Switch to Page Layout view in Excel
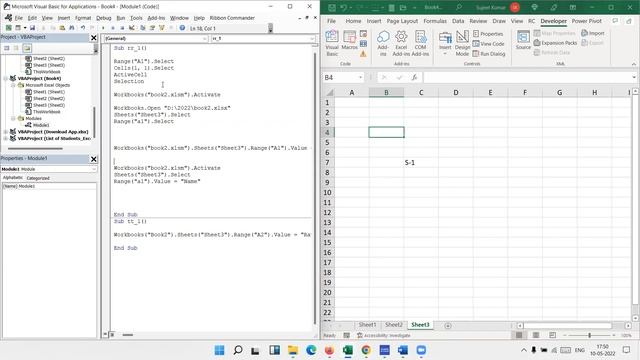 pos(536,335)
